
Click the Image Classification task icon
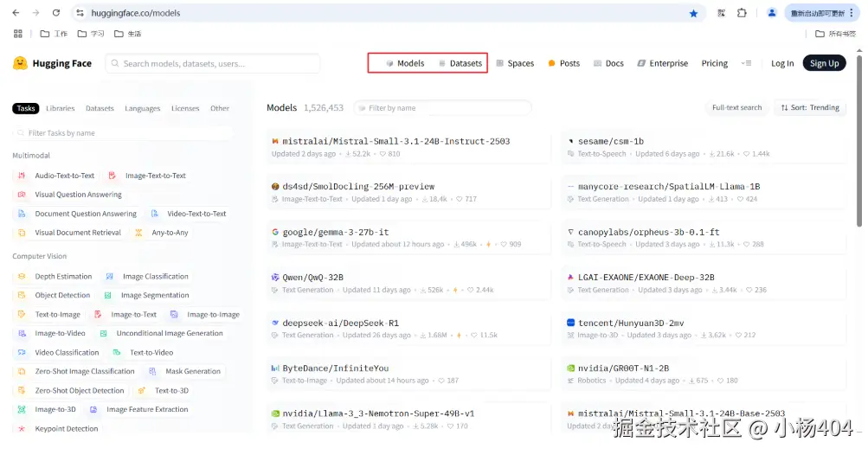[110, 276]
